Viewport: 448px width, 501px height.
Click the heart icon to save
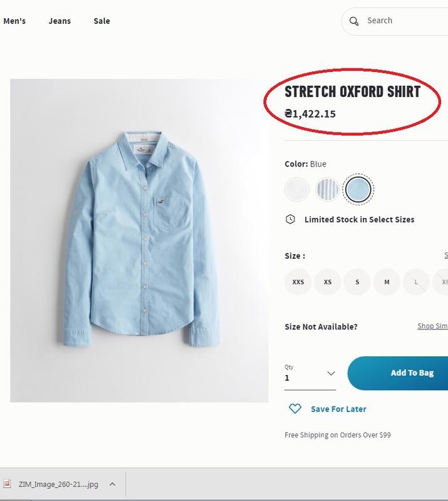click(x=294, y=409)
